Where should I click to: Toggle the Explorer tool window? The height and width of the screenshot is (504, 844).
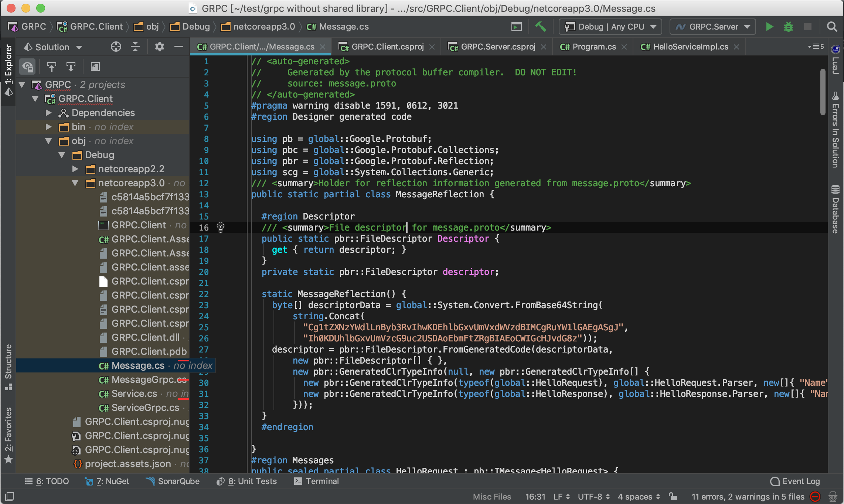click(8, 70)
